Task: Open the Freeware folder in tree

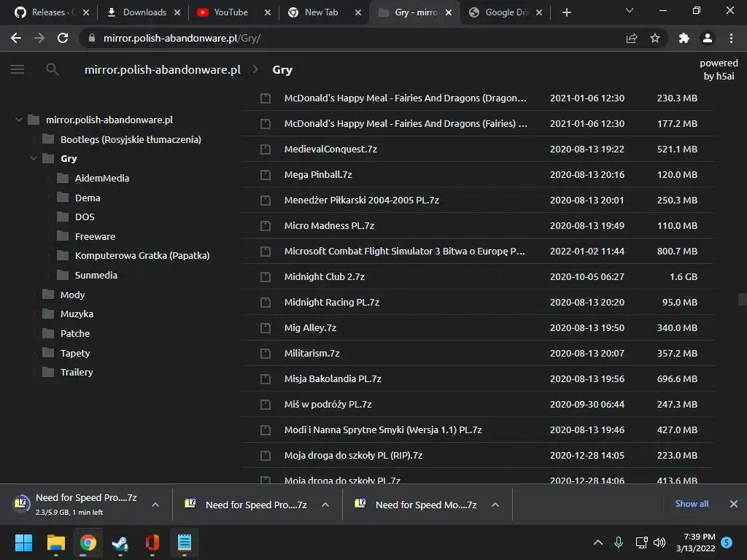Action: tap(95, 237)
